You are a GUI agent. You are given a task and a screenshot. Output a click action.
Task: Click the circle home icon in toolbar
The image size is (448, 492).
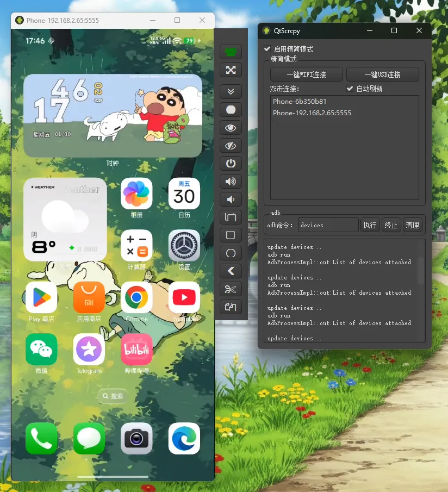click(231, 253)
